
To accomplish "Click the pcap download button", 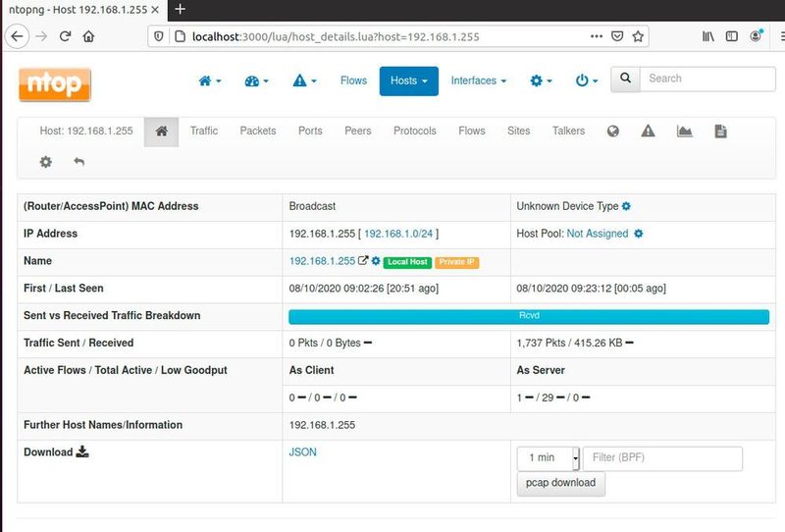I will coord(560,483).
